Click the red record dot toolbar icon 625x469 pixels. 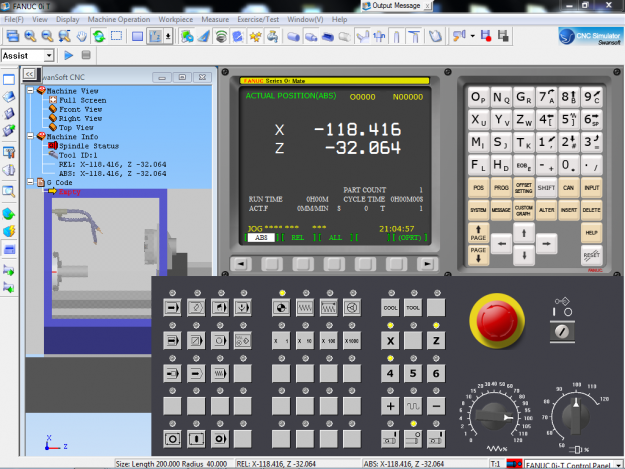click(x=486, y=36)
